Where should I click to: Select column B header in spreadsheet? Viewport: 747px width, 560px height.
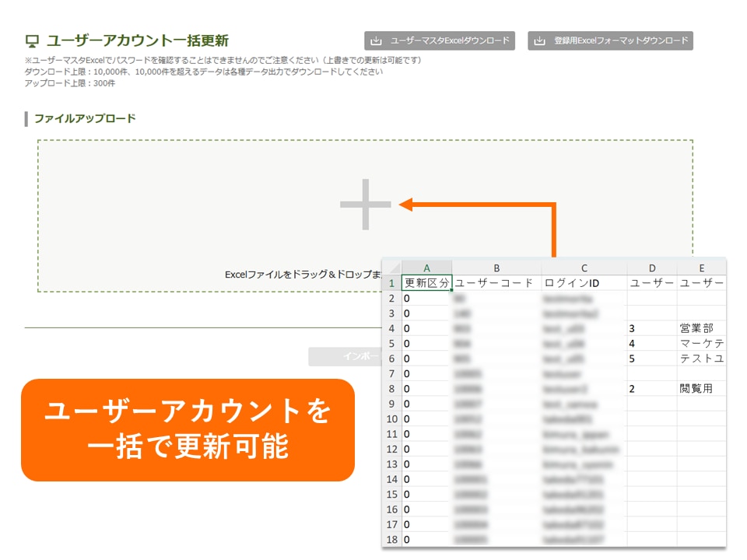(x=496, y=268)
